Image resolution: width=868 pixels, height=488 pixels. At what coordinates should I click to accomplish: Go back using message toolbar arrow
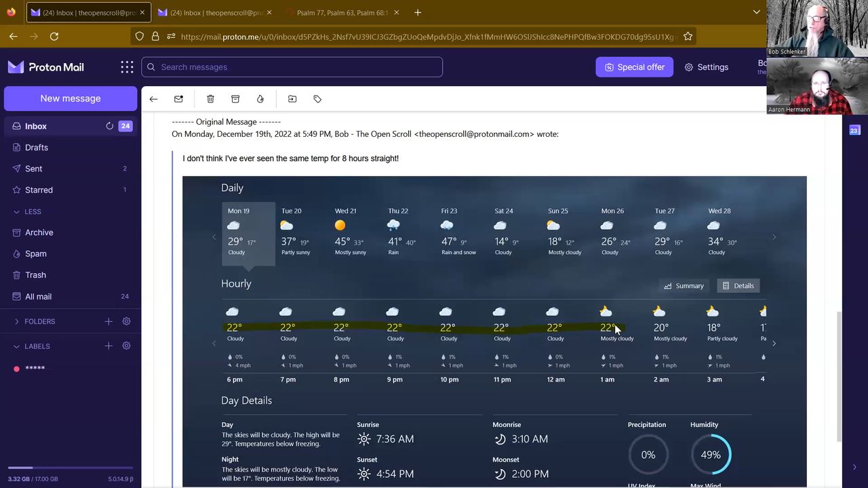click(x=154, y=99)
